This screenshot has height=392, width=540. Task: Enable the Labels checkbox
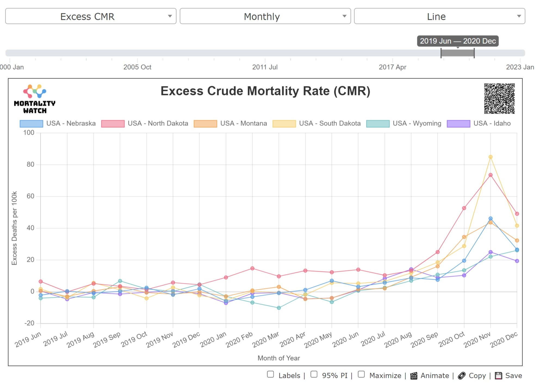[x=270, y=374]
